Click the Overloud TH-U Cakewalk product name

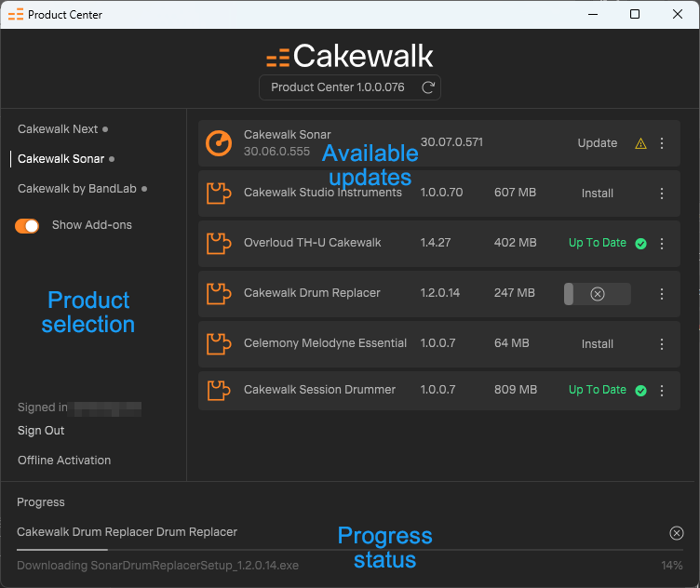312,243
